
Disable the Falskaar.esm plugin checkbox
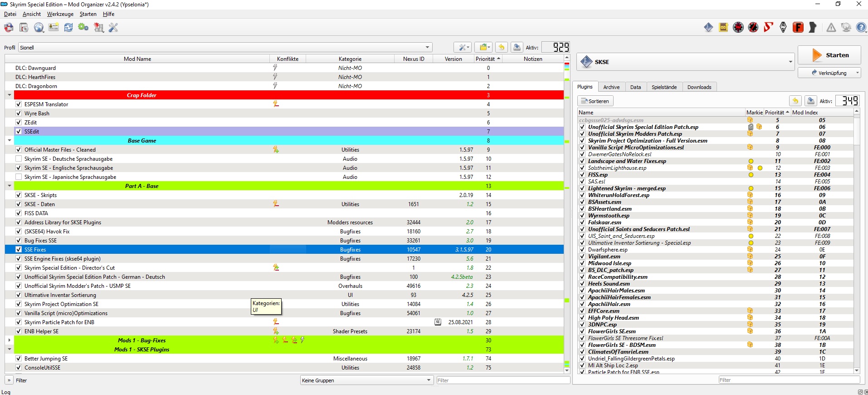(582, 222)
